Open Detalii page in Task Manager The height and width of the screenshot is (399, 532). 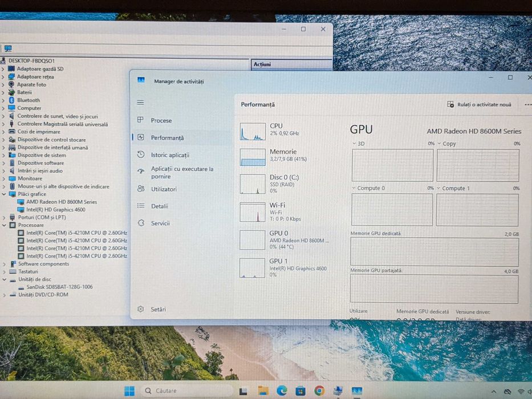pos(160,206)
